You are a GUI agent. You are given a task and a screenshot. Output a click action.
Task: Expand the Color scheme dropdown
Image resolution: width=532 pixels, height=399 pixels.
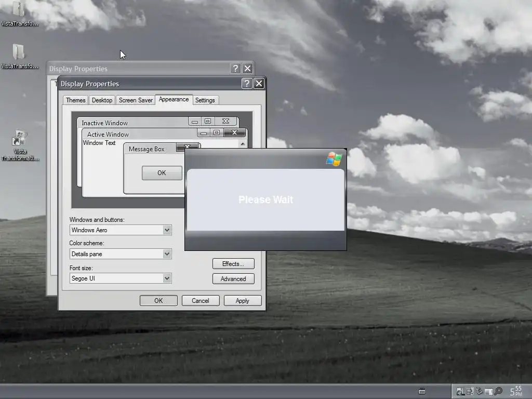coord(167,254)
